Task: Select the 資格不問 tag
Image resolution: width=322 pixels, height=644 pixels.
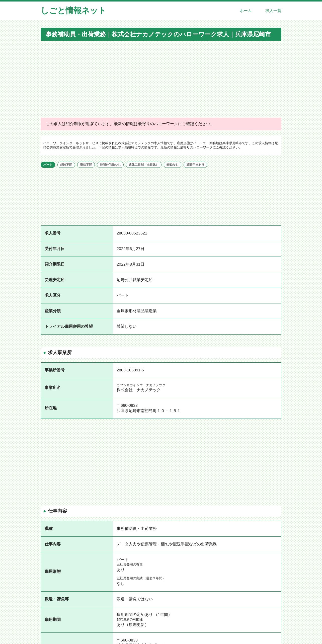Action: [x=86, y=165]
